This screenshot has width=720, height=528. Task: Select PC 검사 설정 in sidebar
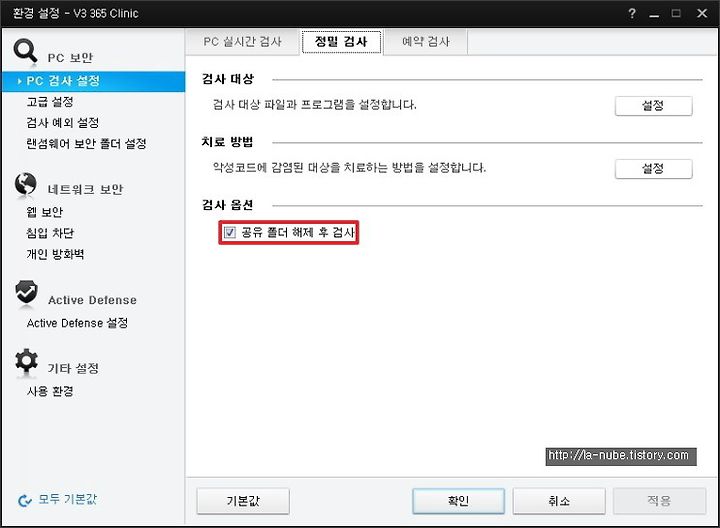tap(94, 81)
